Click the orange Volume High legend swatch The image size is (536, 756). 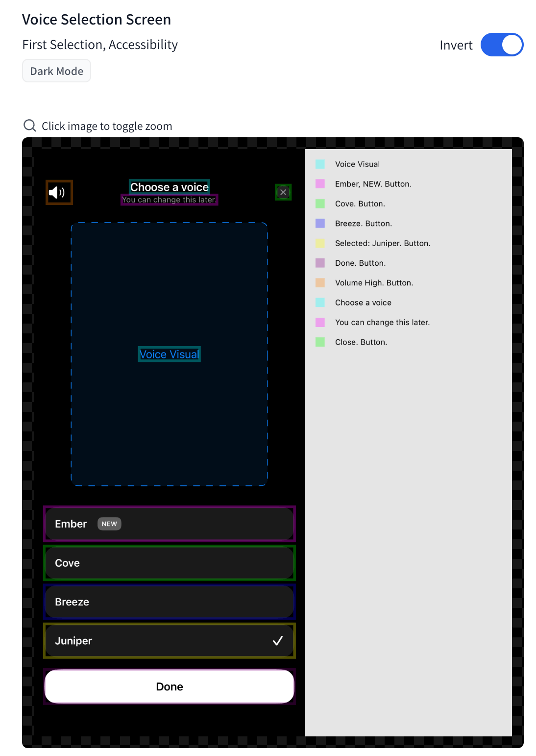coord(320,282)
